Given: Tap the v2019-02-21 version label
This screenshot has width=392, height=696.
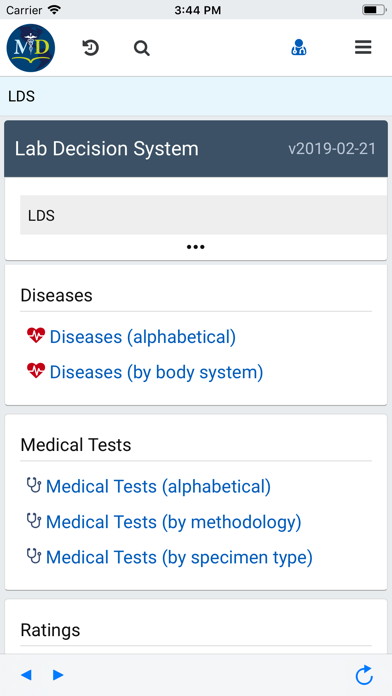Looking at the screenshot, I should pyautogui.click(x=332, y=149).
